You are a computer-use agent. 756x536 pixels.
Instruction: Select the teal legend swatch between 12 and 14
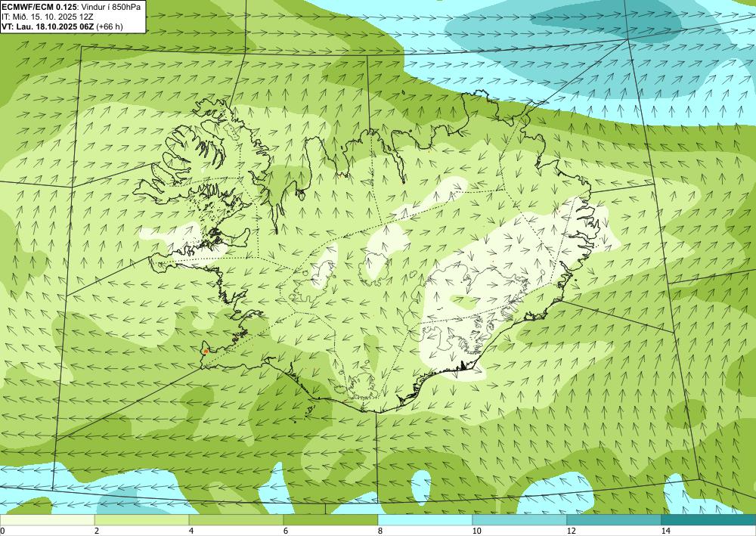coord(614,520)
